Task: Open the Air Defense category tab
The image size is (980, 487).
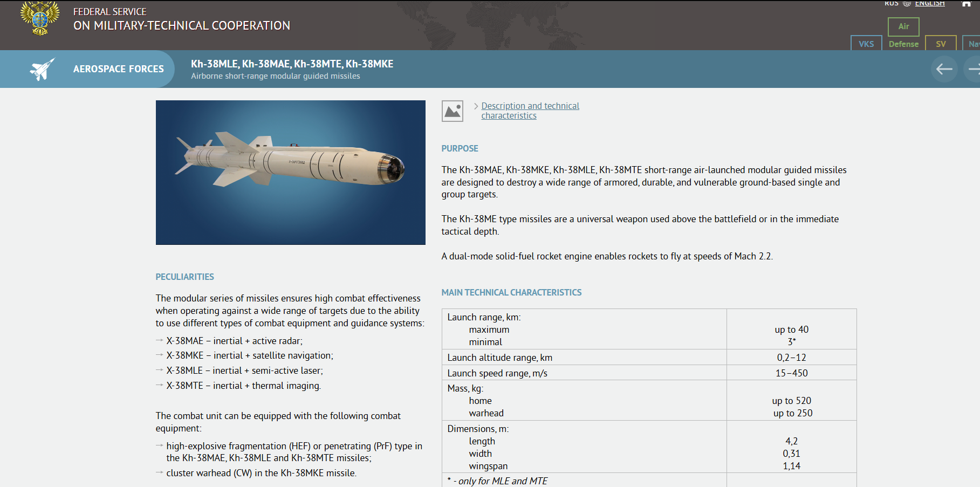Action: [x=903, y=35]
